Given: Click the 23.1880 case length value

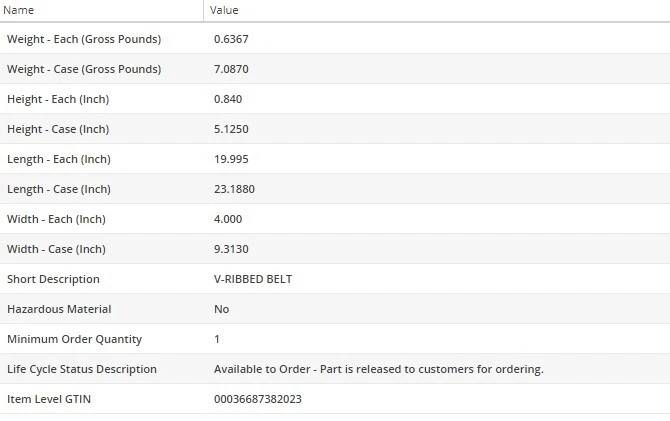Looking at the screenshot, I should click(237, 189).
